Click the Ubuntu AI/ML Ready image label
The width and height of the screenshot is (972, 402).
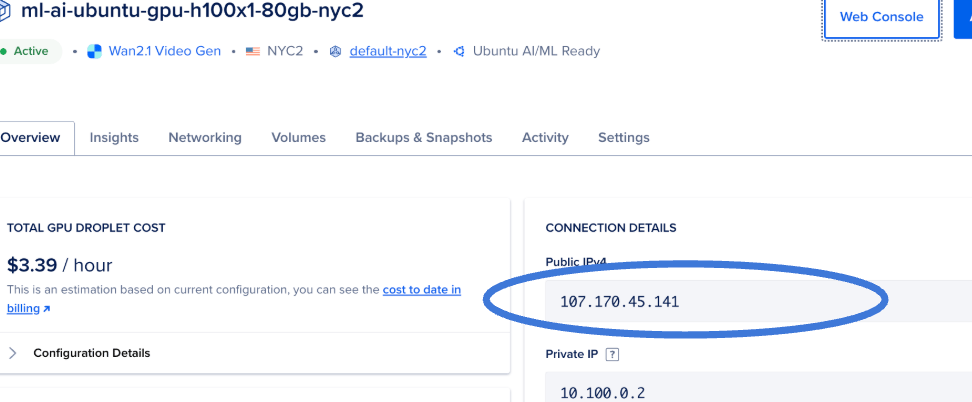coord(536,51)
